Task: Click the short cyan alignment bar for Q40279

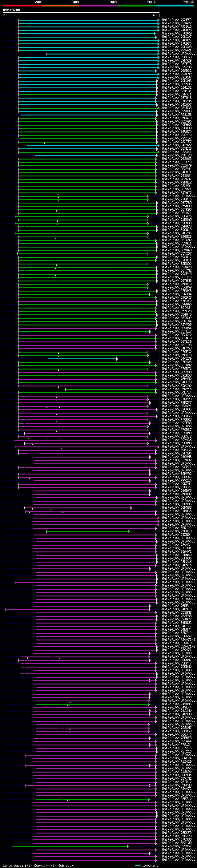Action: click(x=82, y=359)
